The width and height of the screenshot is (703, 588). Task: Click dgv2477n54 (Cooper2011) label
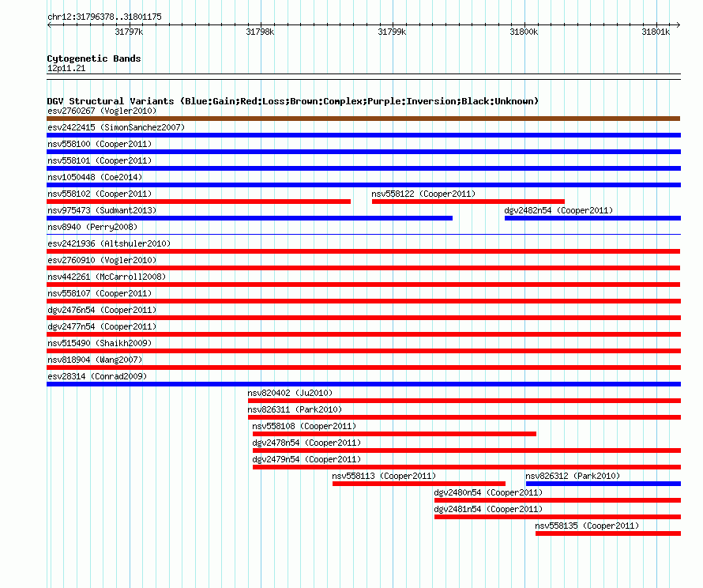tap(102, 326)
